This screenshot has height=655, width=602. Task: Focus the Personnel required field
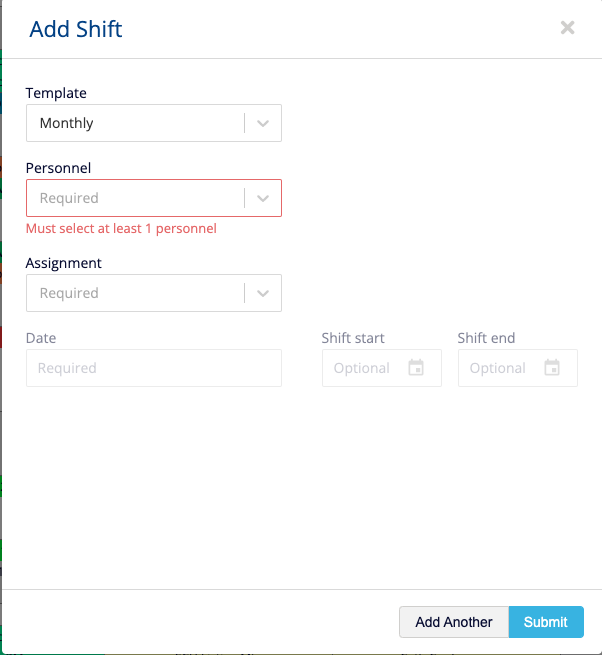pyautogui.click(x=154, y=198)
